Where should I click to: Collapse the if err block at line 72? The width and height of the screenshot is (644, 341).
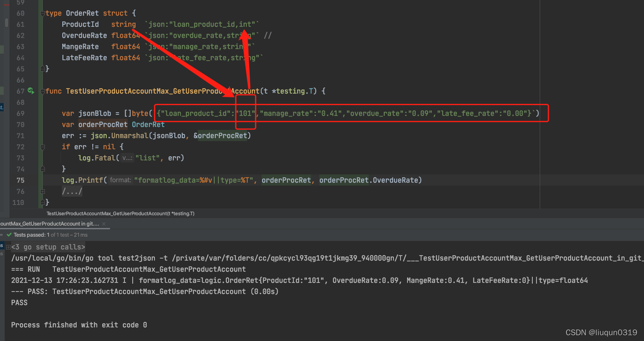click(42, 147)
